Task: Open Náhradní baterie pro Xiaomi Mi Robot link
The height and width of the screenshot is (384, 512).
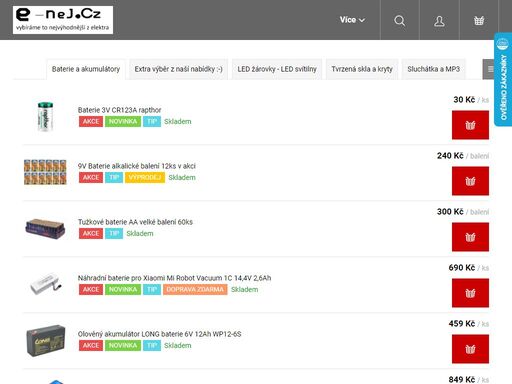Action: click(x=174, y=278)
